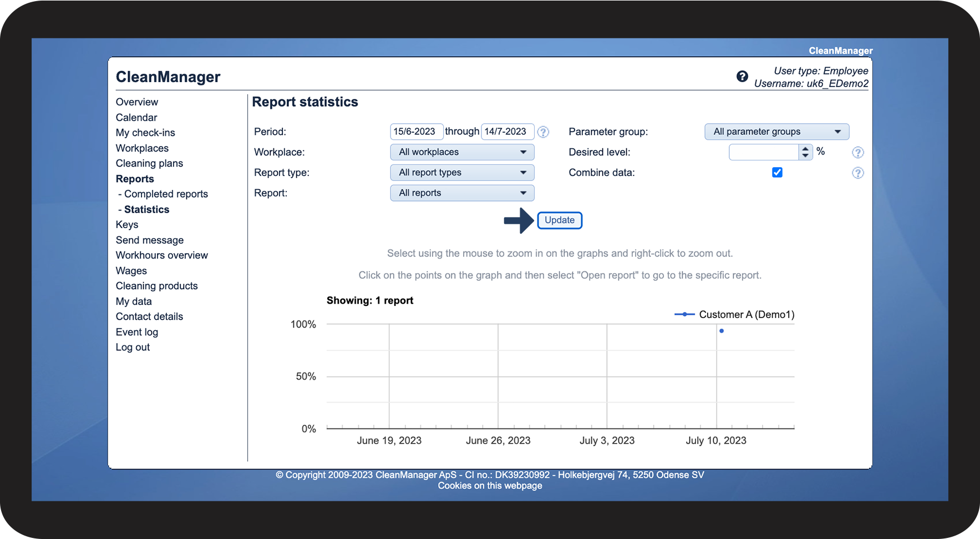980x539 pixels.
Task: Log out from the sidebar
Action: 133,347
